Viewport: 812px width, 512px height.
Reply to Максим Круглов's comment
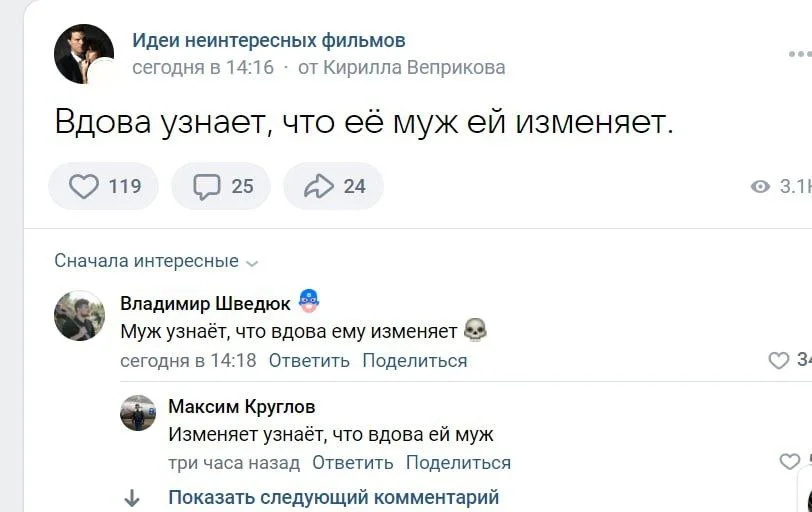(x=352, y=462)
